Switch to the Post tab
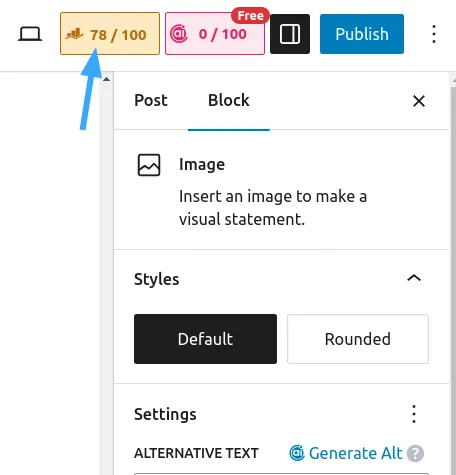 pos(151,100)
